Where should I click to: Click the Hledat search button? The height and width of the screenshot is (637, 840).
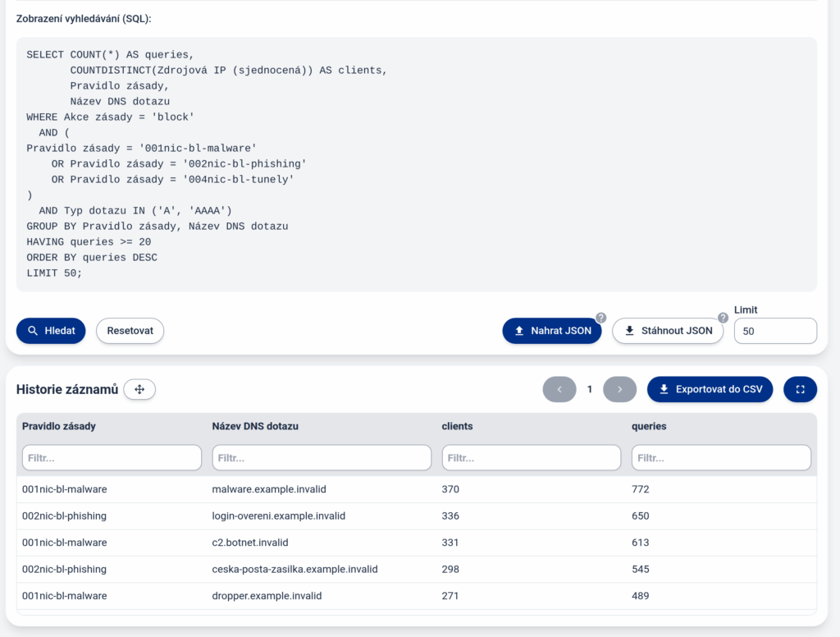click(51, 331)
